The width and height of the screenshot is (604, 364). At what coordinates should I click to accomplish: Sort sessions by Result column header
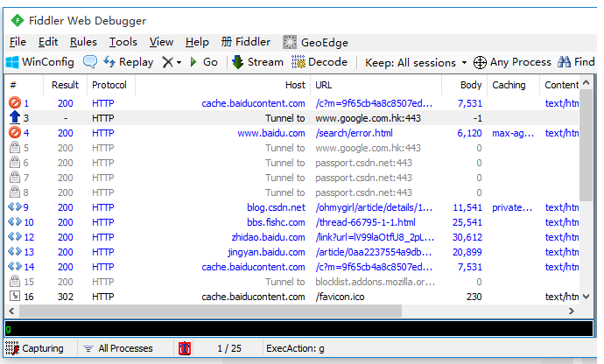[x=65, y=85]
